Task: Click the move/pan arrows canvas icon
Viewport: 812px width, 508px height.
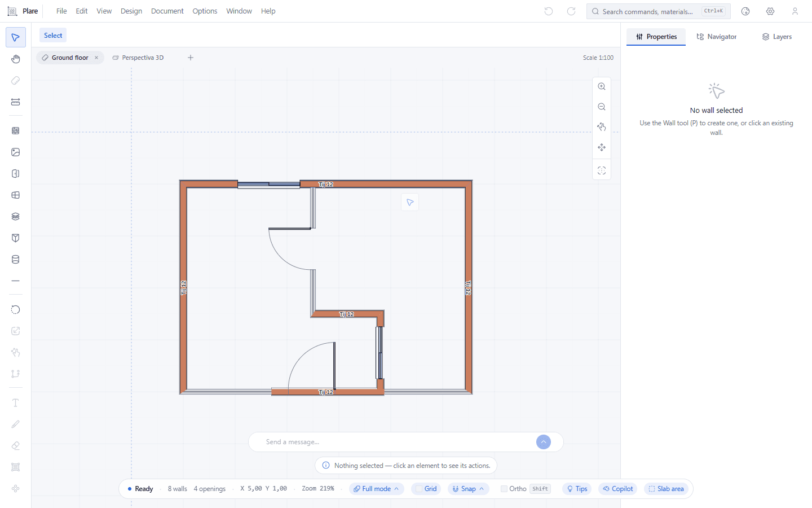Action: (x=602, y=147)
